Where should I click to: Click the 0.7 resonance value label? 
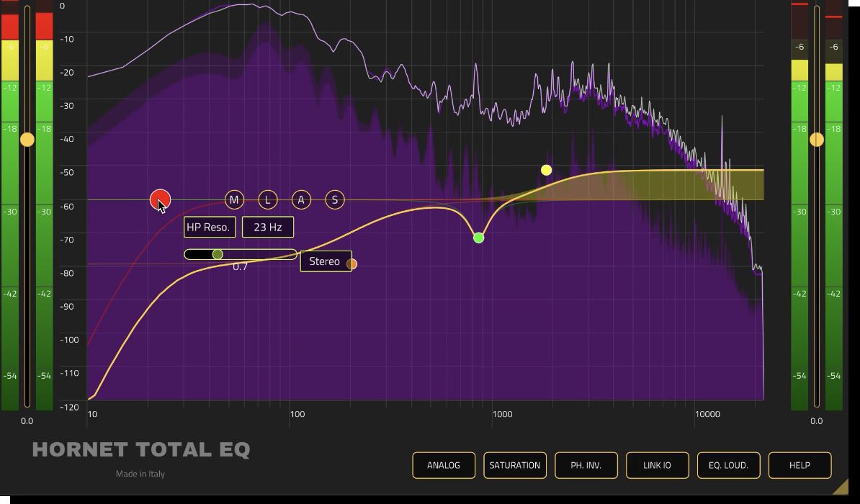(x=241, y=266)
